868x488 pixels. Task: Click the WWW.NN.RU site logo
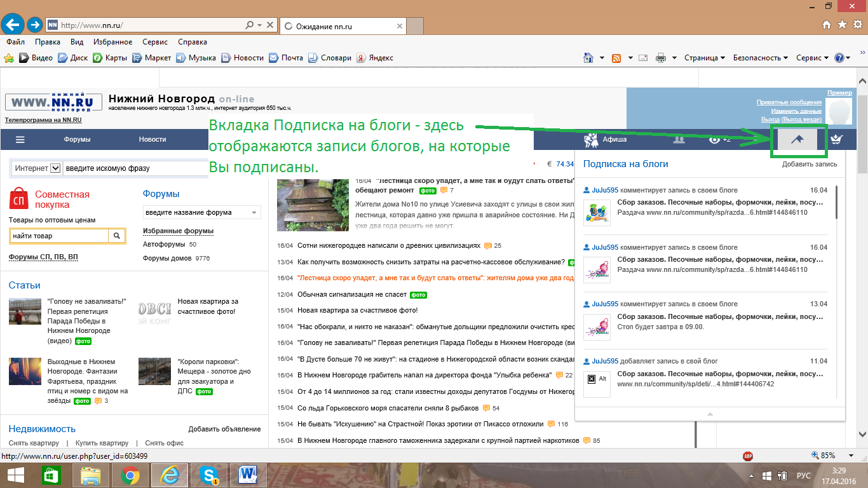[x=53, y=102]
